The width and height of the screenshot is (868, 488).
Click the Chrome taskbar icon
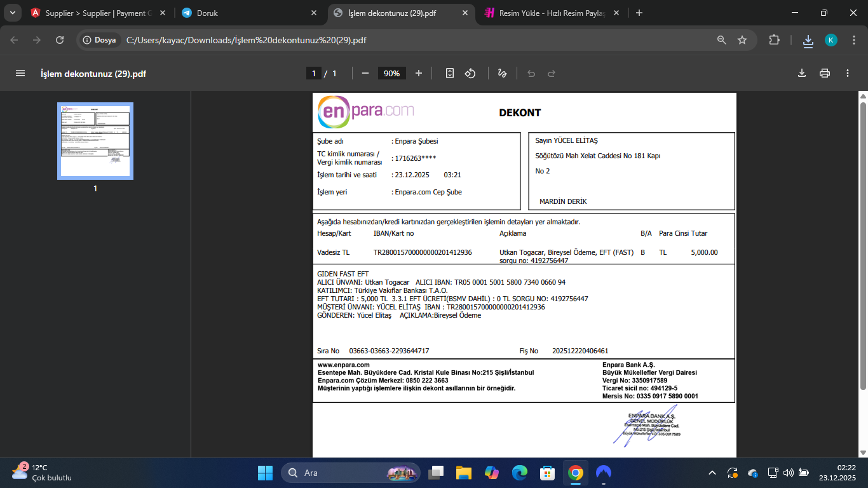pyautogui.click(x=576, y=473)
